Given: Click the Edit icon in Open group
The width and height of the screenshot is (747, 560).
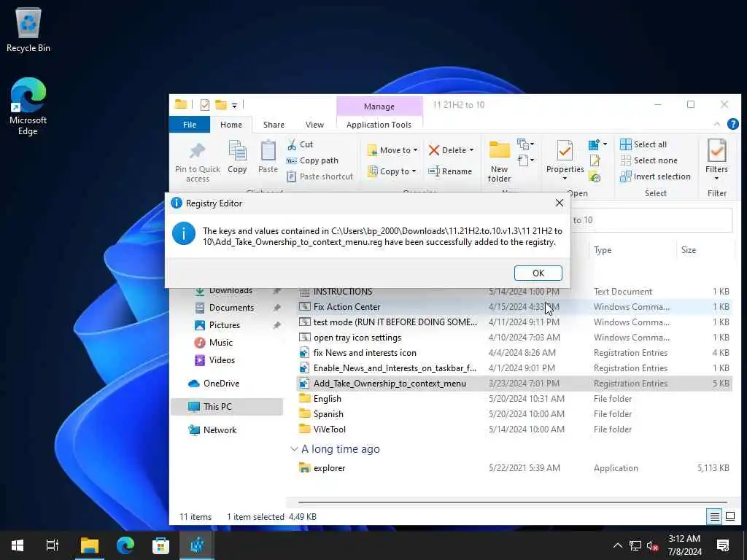Looking at the screenshot, I should point(595,160).
